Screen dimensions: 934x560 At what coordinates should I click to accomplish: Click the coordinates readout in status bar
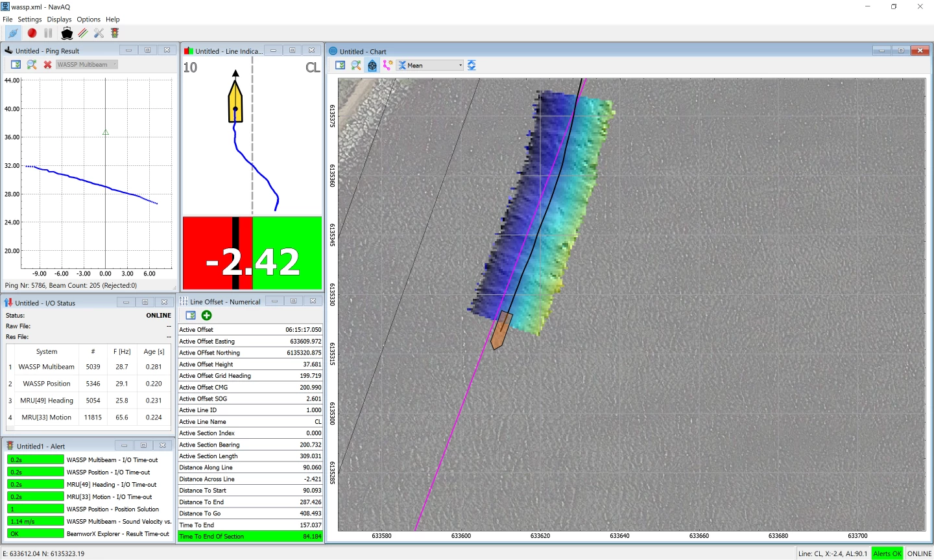coord(43,554)
